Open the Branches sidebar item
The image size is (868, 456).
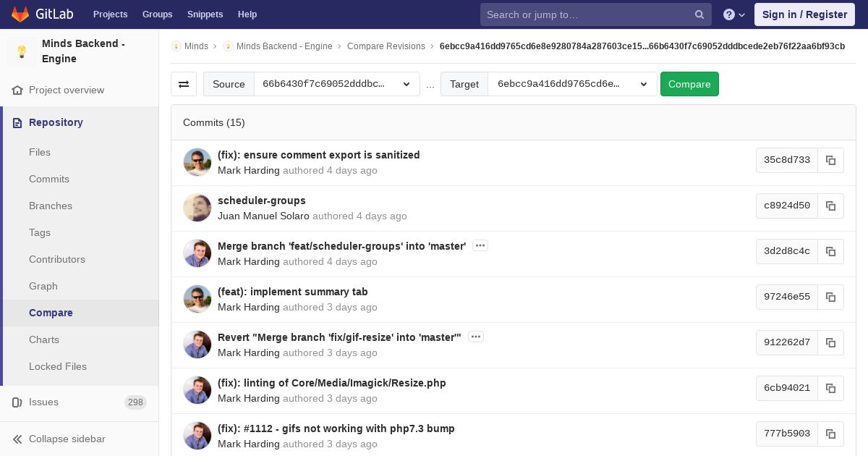tap(51, 206)
